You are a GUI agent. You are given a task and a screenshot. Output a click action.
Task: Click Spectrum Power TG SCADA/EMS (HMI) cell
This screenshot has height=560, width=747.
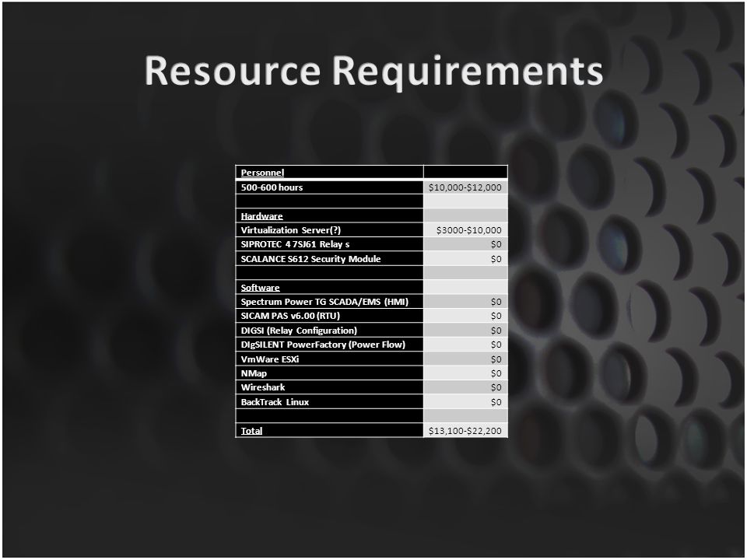tap(329, 302)
